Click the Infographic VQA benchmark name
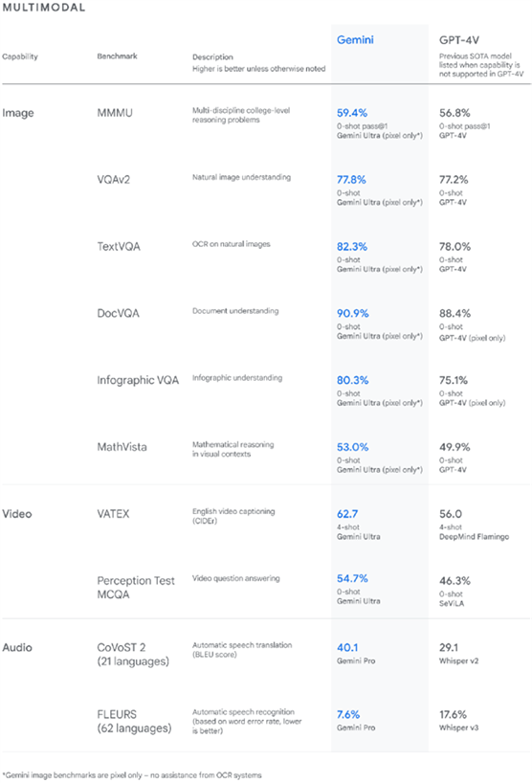Image resolution: width=532 pixels, height=783 pixels. click(138, 381)
